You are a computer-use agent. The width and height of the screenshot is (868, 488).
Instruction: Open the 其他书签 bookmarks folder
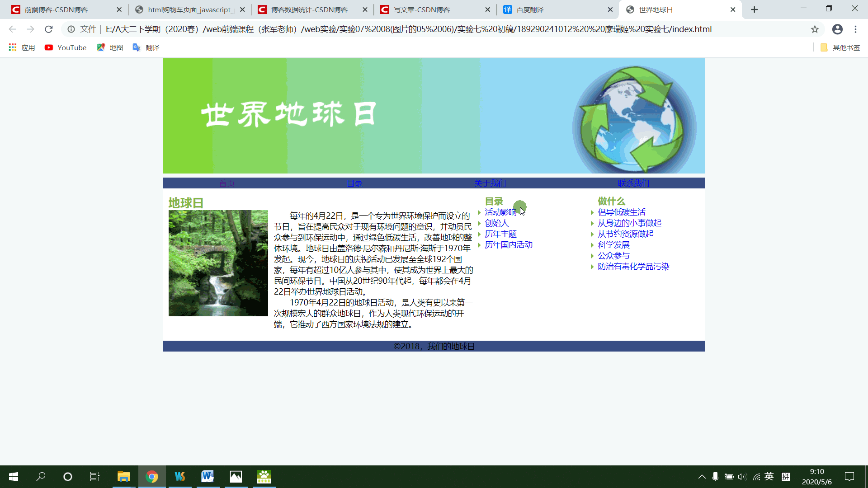click(x=840, y=47)
